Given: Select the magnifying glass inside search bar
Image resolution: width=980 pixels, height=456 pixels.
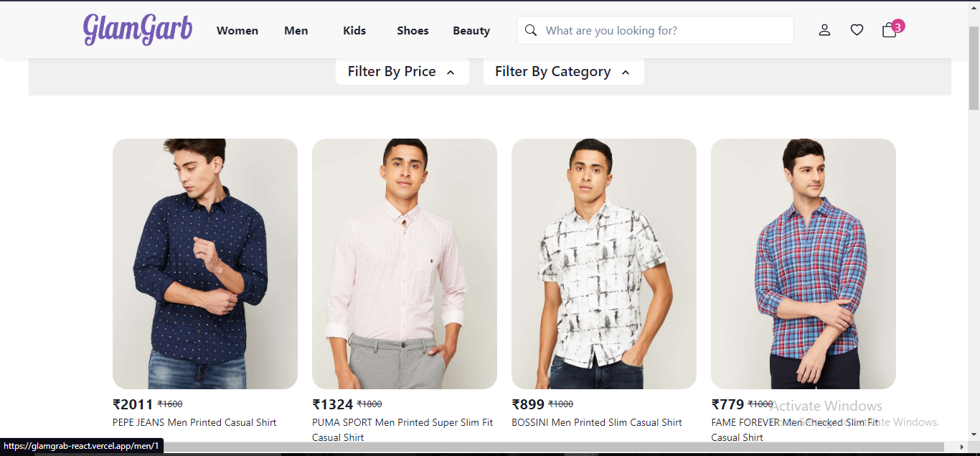Looking at the screenshot, I should (531, 30).
